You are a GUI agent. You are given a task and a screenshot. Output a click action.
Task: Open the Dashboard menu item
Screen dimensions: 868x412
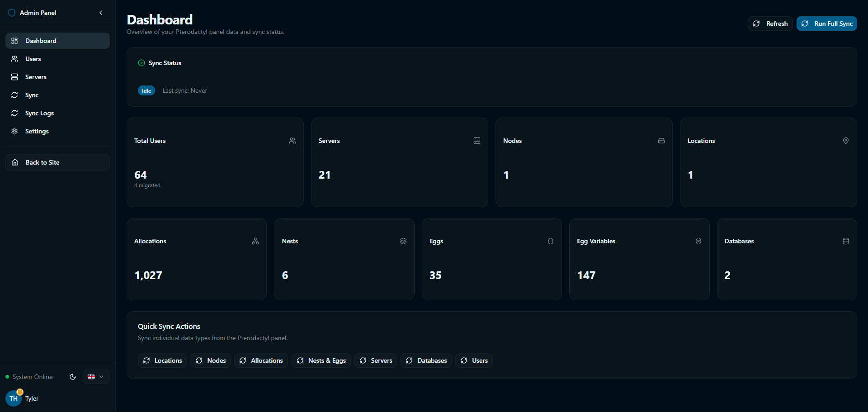point(57,41)
